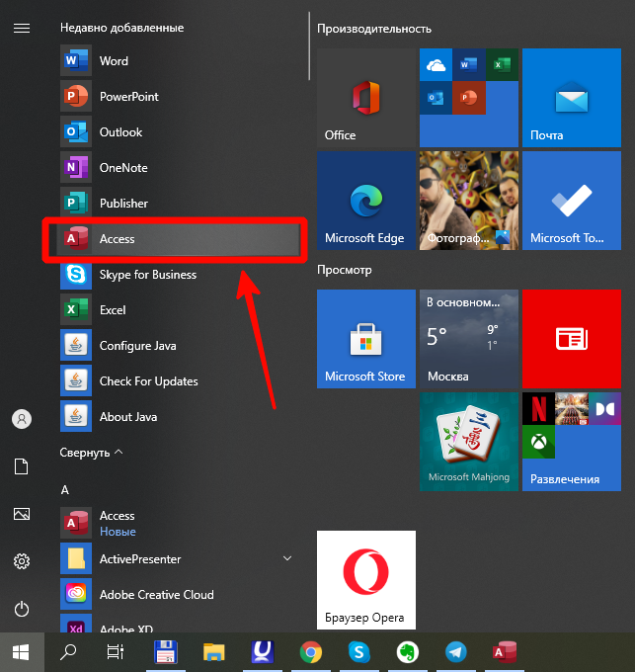Open the Office tile
This screenshot has height=672, width=635.
coord(366,98)
